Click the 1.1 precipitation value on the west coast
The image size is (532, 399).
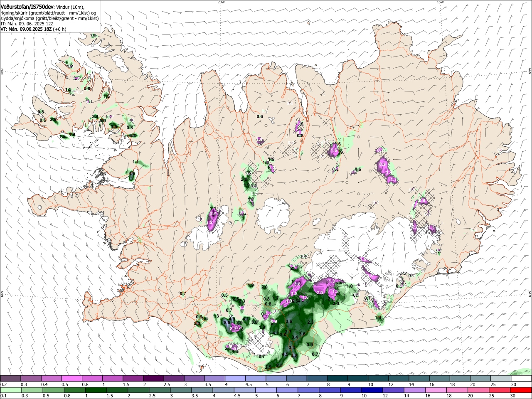coord(135,162)
